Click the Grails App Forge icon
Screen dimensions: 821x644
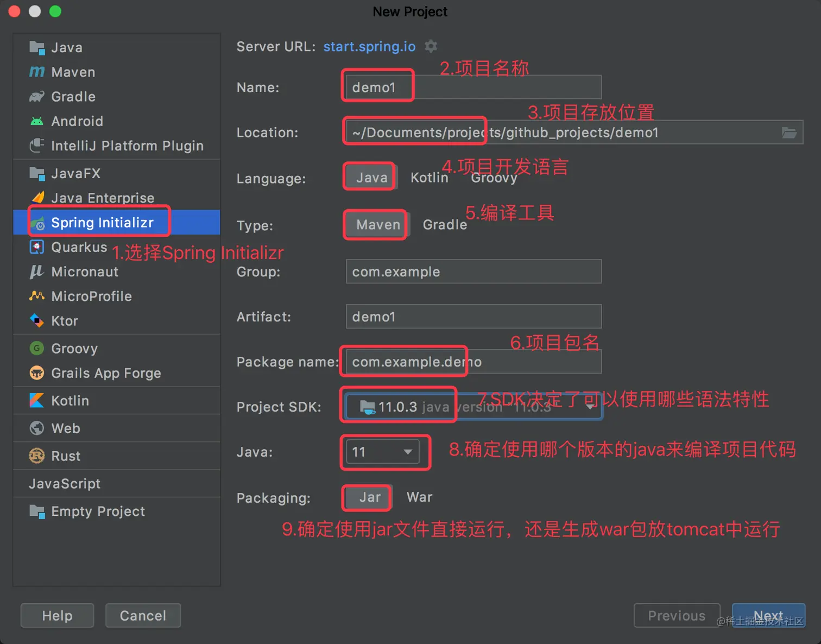coord(37,373)
